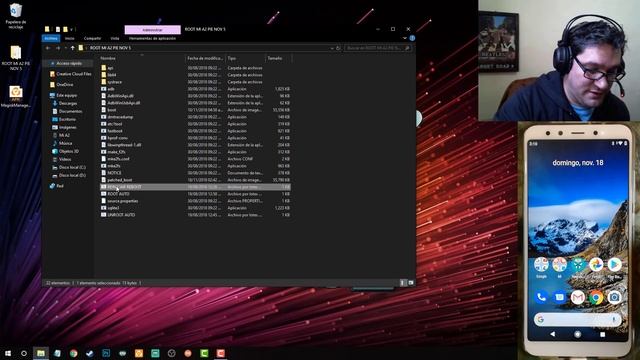Viewport: 640px width, 360px height.
Task: Tap the phone's Back navigation button
Action: (553, 334)
